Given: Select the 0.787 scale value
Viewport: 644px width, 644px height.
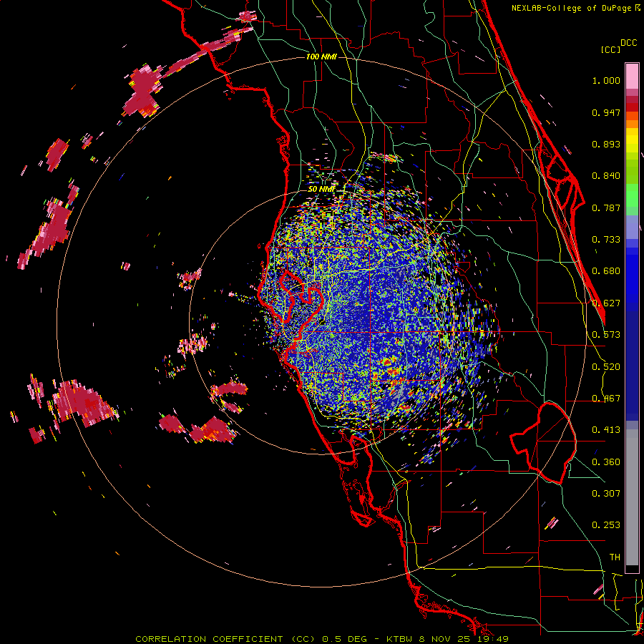Looking at the screenshot, I should pos(606,208).
